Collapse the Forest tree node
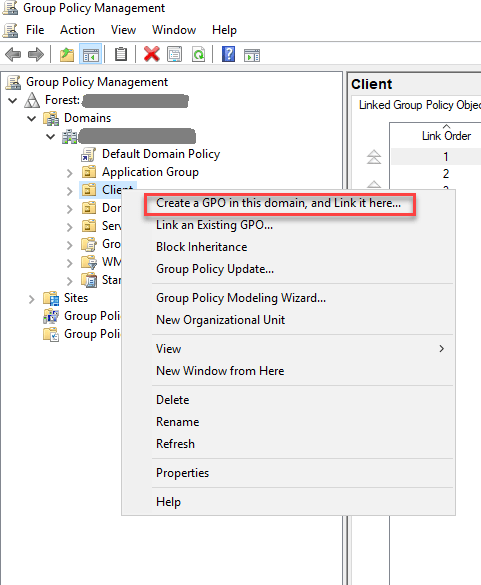Screen dimensions: 481x585 coord(13,100)
